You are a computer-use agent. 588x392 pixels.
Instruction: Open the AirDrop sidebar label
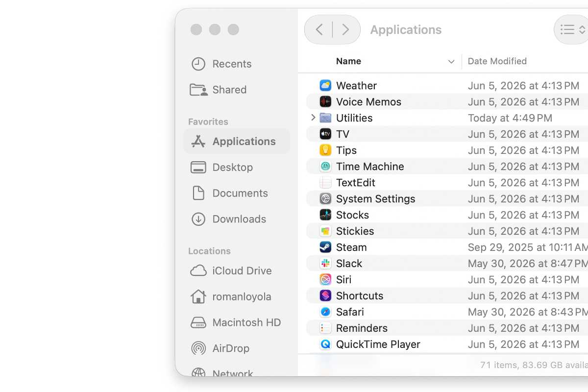pos(231,348)
